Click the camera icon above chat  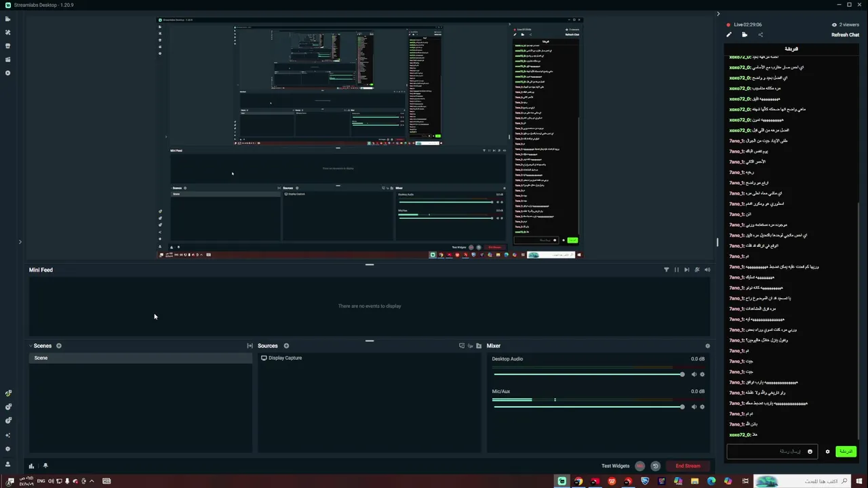745,35
